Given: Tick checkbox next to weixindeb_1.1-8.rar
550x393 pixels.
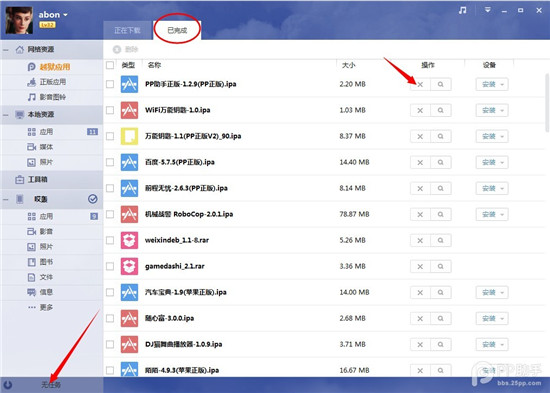Looking at the screenshot, I should pos(110,240).
